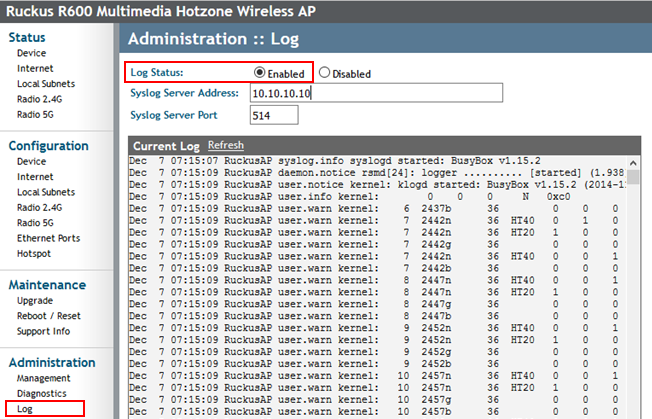Image resolution: width=652 pixels, height=419 pixels.
Task: Click the Log Status label
Action: [x=157, y=73]
